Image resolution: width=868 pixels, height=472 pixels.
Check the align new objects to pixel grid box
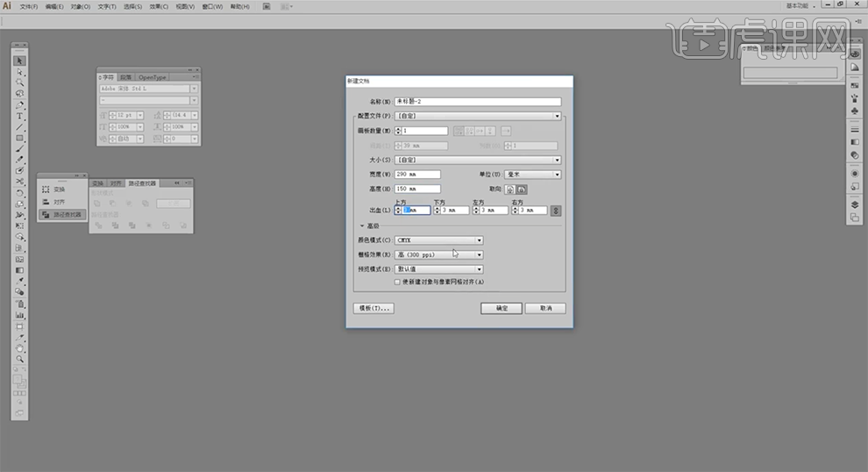[x=397, y=282]
